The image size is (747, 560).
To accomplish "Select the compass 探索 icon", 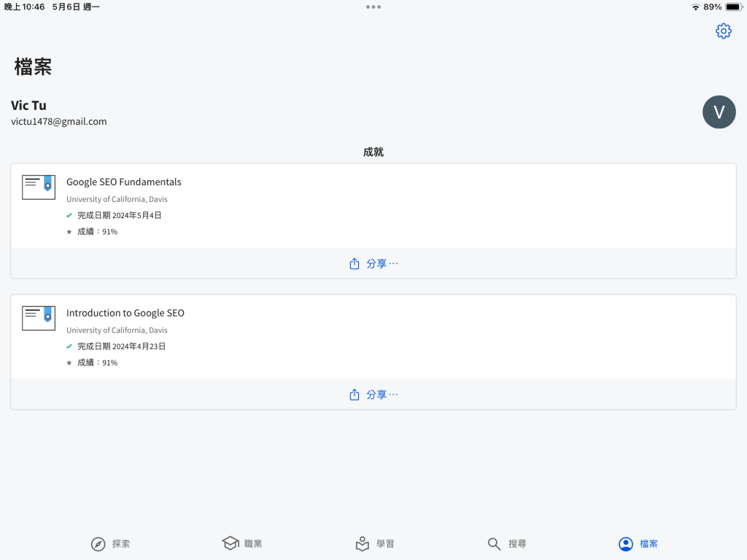I will (x=98, y=544).
